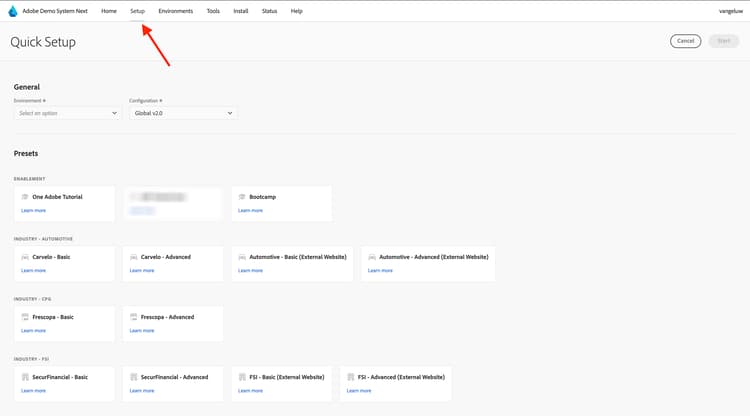Viewport: 750px width, 416px height.
Task: Click the Automotive - Advanced (External Website) icon
Action: pos(372,257)
